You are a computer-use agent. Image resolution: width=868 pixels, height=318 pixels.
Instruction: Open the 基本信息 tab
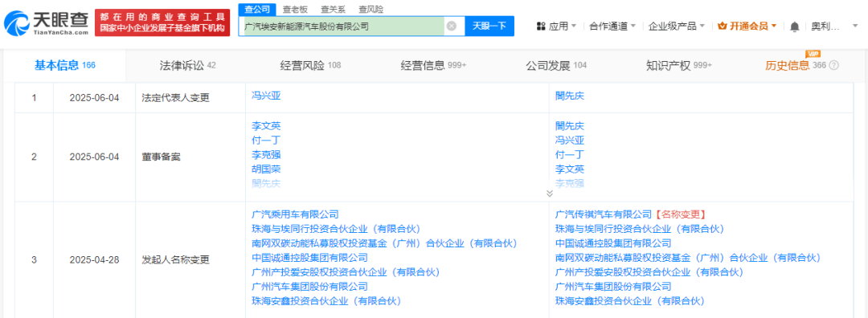coord(65,65)
